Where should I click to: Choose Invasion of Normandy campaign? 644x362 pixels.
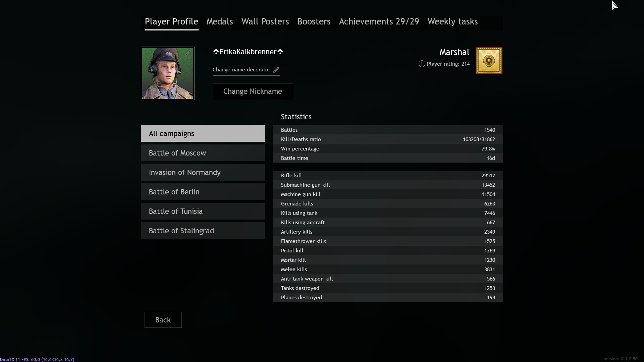point(203,172)
